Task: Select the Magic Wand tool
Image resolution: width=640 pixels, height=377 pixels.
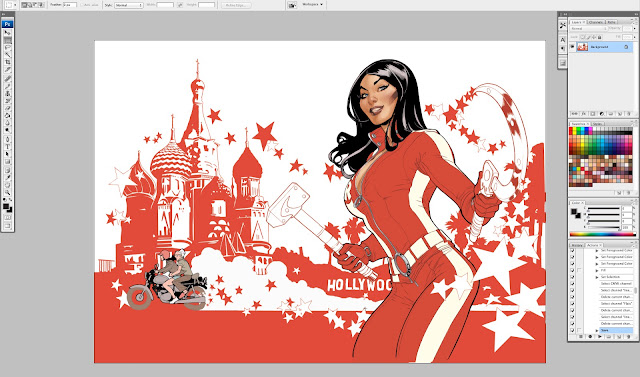Action: click(x=8, y=54)
